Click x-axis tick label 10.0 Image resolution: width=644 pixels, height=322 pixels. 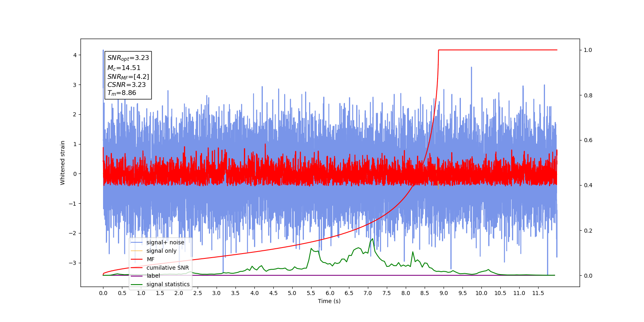coord(481,293)
